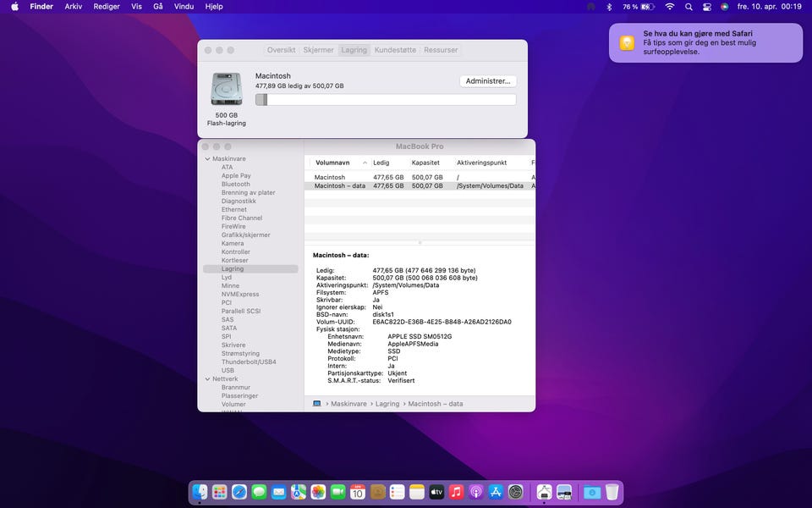Click the Macintosh hard disk icon
812x508 pixels.
[x=227, y=89]
